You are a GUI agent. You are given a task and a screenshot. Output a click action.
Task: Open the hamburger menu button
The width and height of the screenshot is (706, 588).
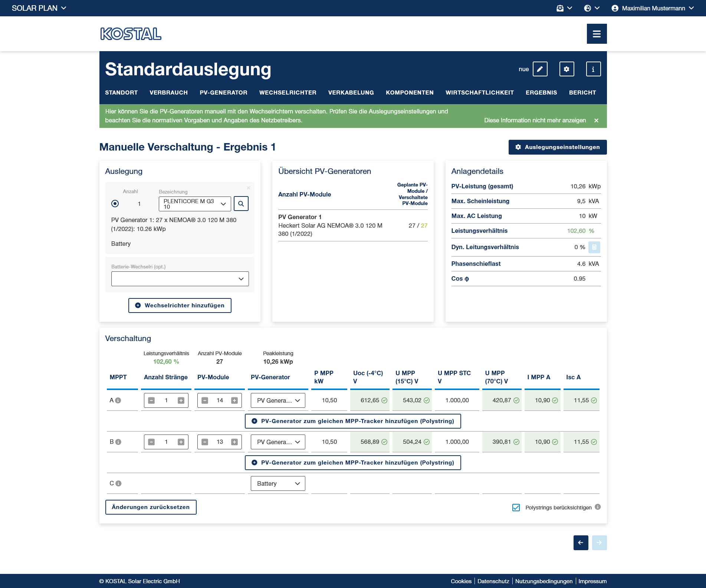[597, 34]
